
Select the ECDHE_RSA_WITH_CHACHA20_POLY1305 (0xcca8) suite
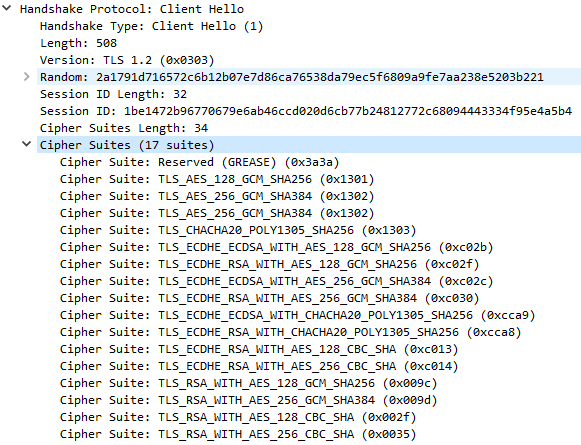pyautogui.click(x=290, y=332)
